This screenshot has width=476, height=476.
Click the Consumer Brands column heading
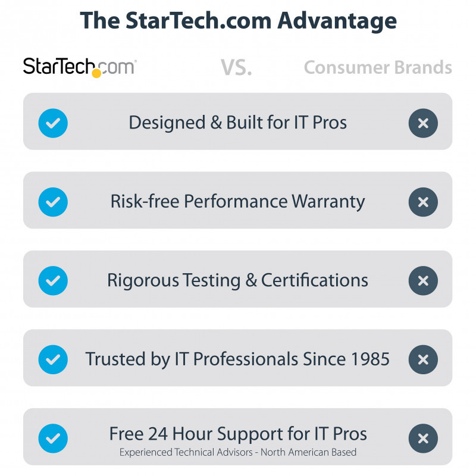pyautogui.click(x=378, y=67)
